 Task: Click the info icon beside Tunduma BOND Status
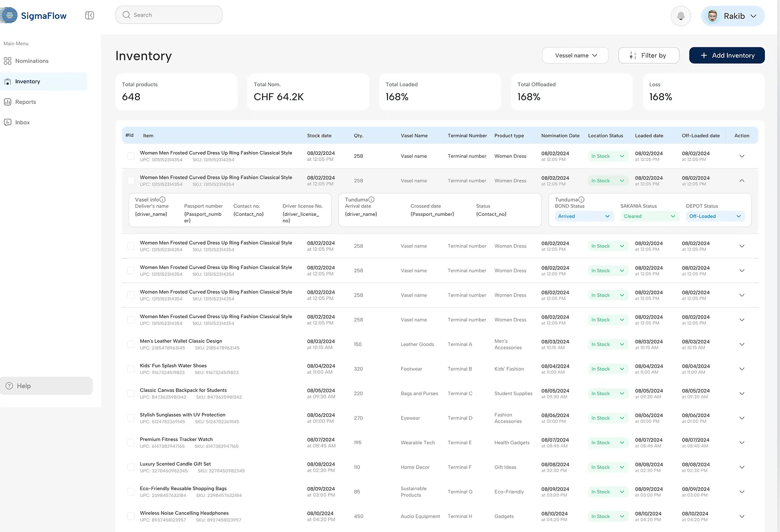pos(581,200)
